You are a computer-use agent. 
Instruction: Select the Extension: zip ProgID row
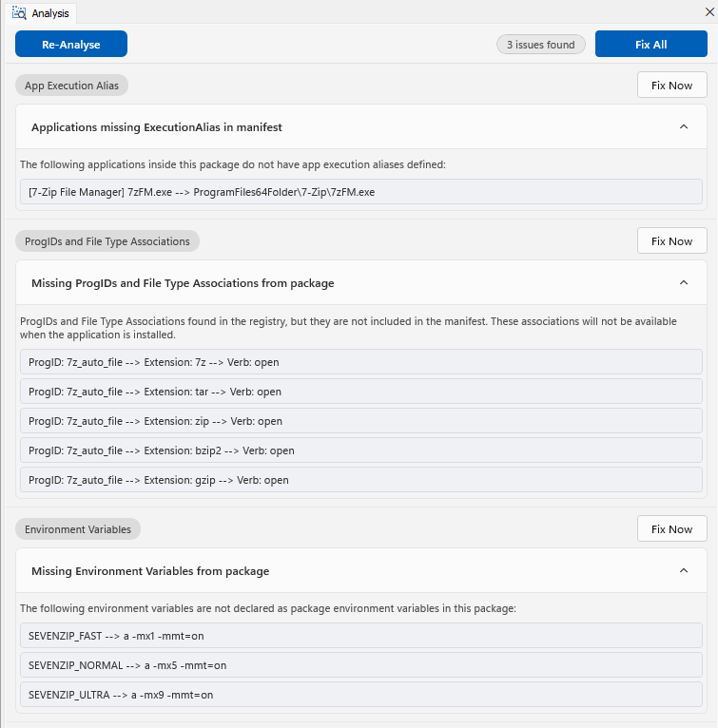tap(361, 421)
